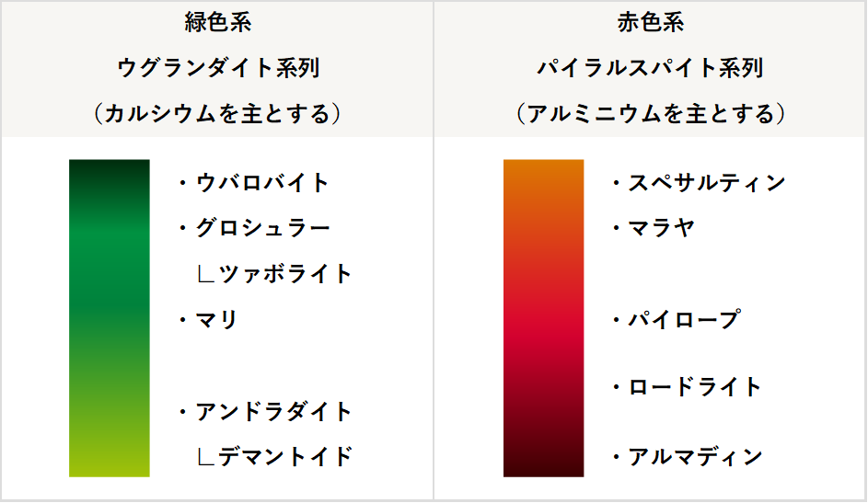Click the red gradient color bar
Screen dimensions: 868x503
coord(544,318)
